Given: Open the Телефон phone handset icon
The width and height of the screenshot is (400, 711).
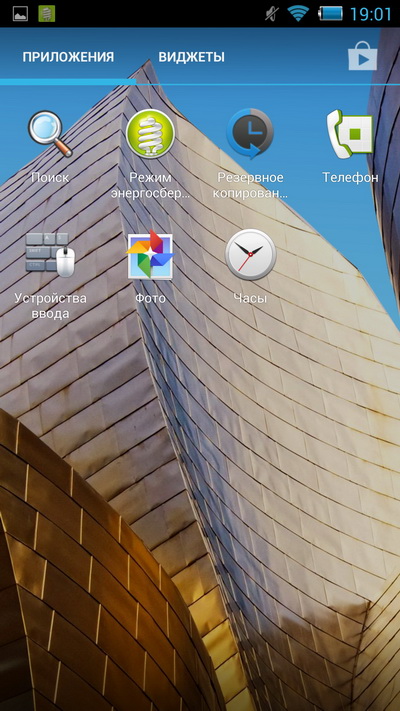Looking at the screenshot, I should tap(350, 134).
